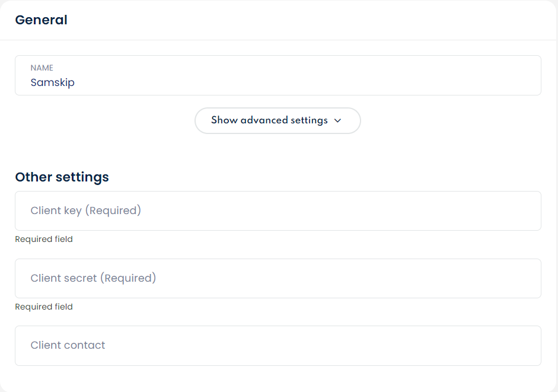Viewport: 558px width, 392px height.
Task: Click the right end of Name field
Action: 528,76
